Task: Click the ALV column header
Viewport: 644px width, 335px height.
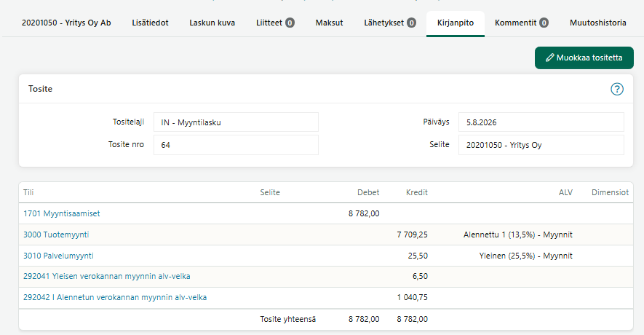Action: point(565,192)
